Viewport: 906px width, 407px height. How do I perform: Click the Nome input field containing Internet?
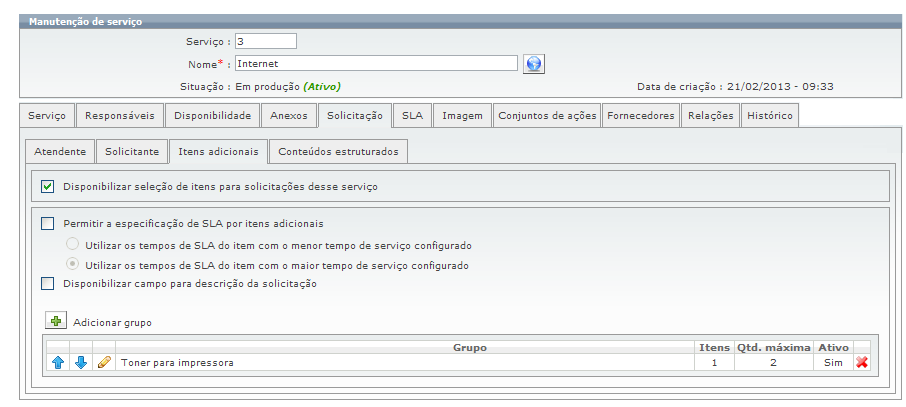click(376, 63)
